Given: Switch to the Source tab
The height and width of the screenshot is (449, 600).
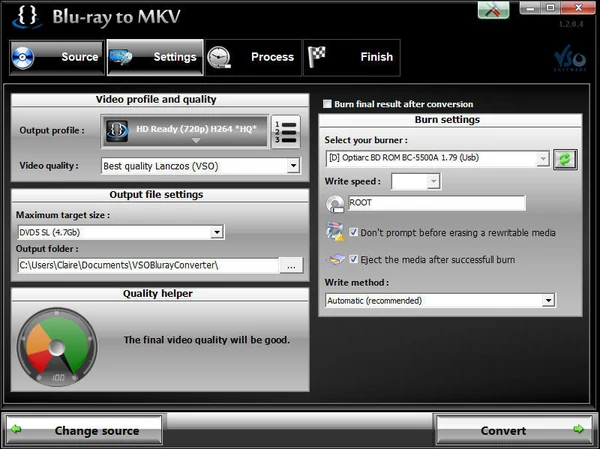Looking at the screenshot, I should 57,57.
